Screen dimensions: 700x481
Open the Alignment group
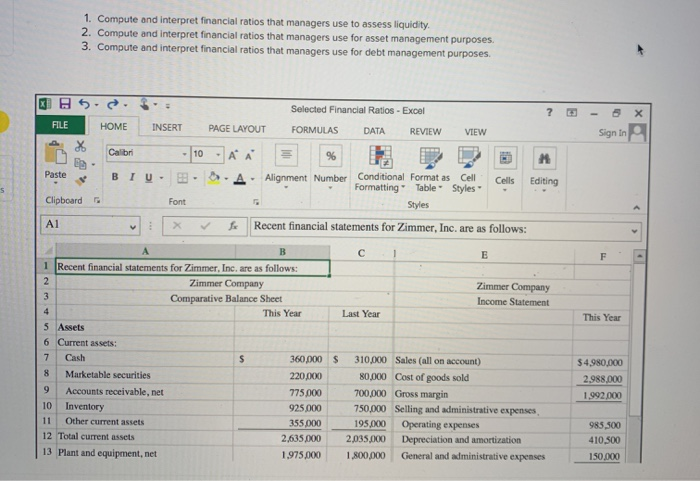point(286,167)
